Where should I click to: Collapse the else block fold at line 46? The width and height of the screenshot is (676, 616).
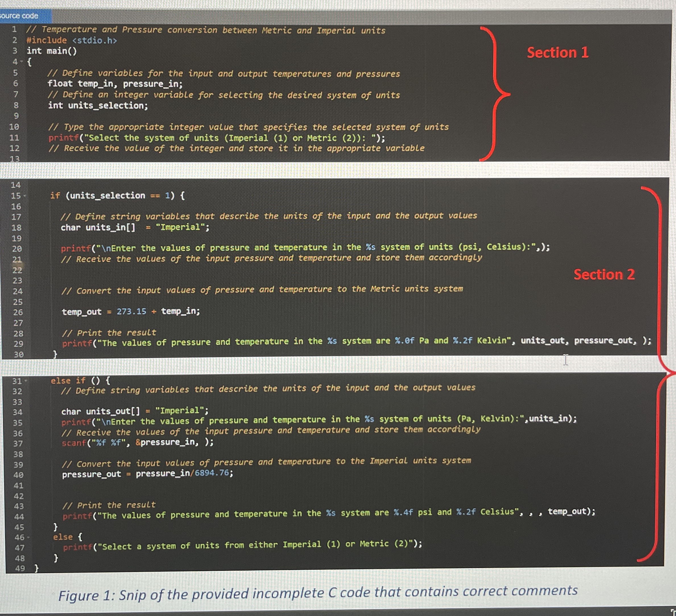[x=28, y=537]
